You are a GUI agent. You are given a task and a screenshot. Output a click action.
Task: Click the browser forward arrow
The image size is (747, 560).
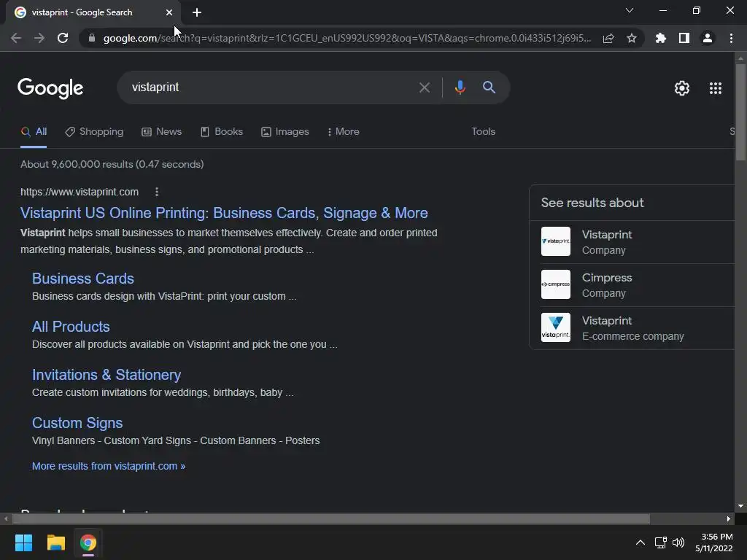click(39, 38)
